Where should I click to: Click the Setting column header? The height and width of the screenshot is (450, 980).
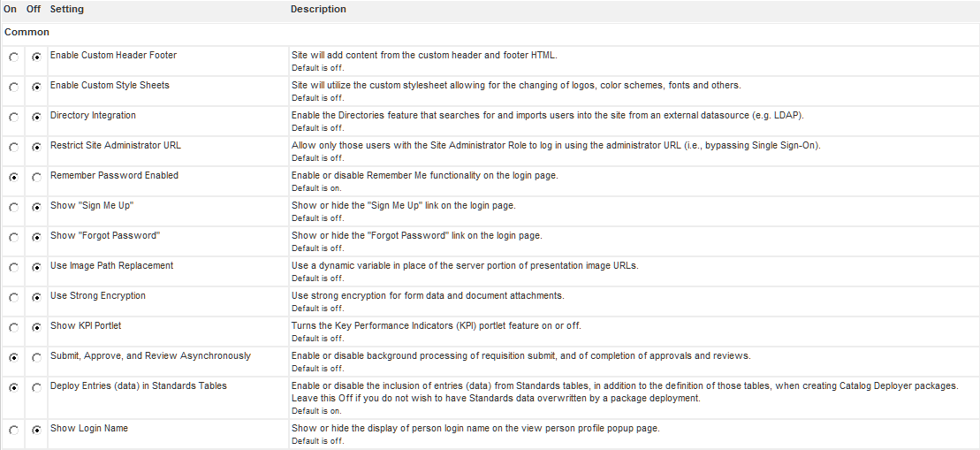(x=67, y=9)
